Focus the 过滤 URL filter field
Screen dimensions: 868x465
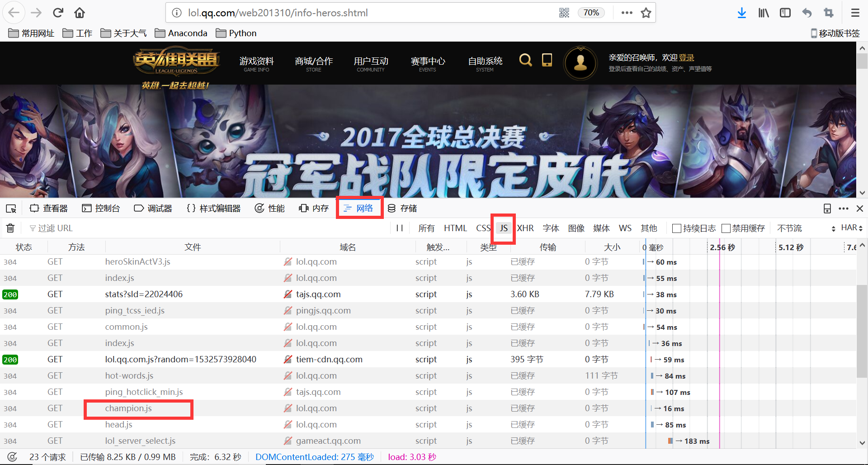click(208, 228)
